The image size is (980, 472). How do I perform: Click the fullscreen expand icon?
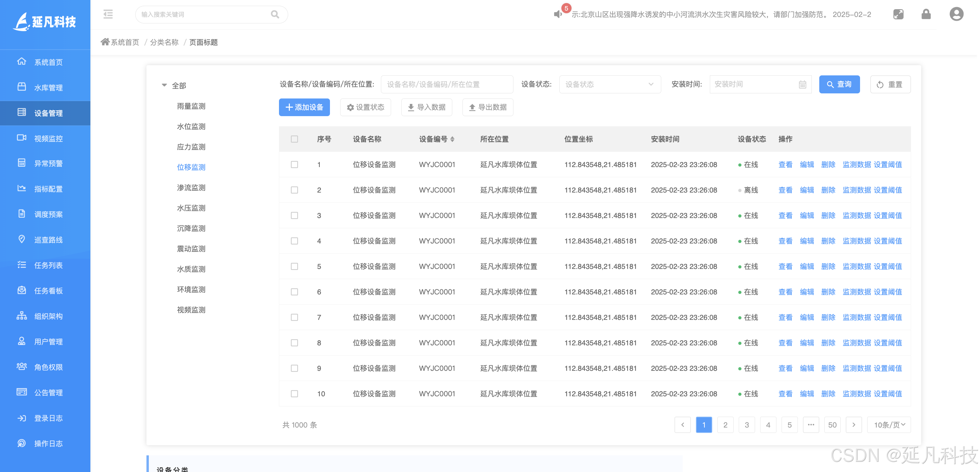coord(898,15)
